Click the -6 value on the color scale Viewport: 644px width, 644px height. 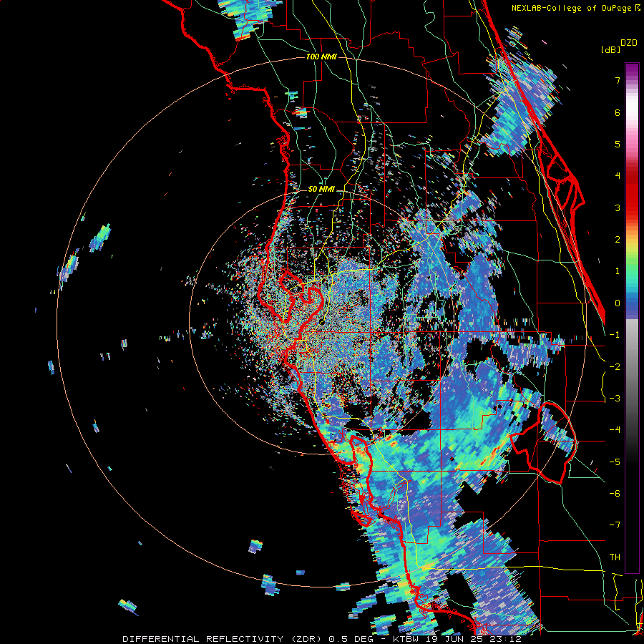615,494
